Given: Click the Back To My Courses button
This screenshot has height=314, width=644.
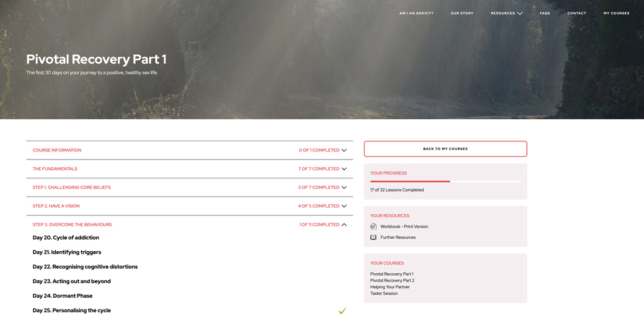Looking at the screenshot, I should (x=445, y=149).
